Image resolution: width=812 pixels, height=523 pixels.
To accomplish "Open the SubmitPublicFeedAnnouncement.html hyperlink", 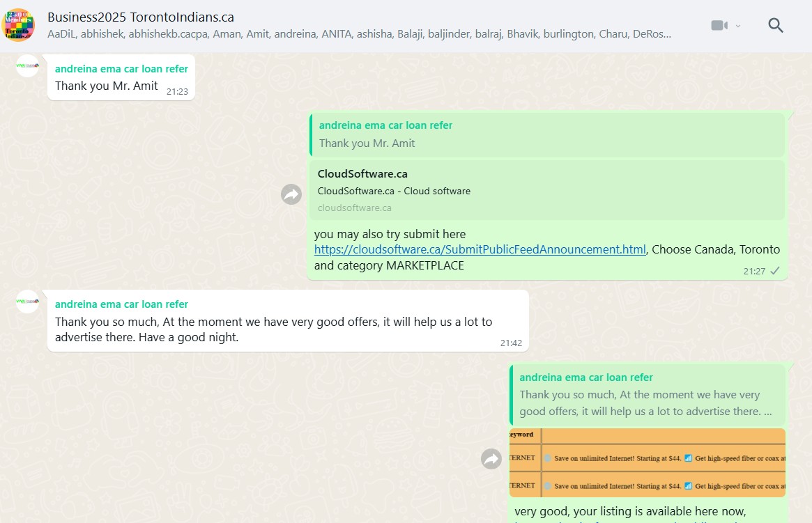I will click(480, 249).
